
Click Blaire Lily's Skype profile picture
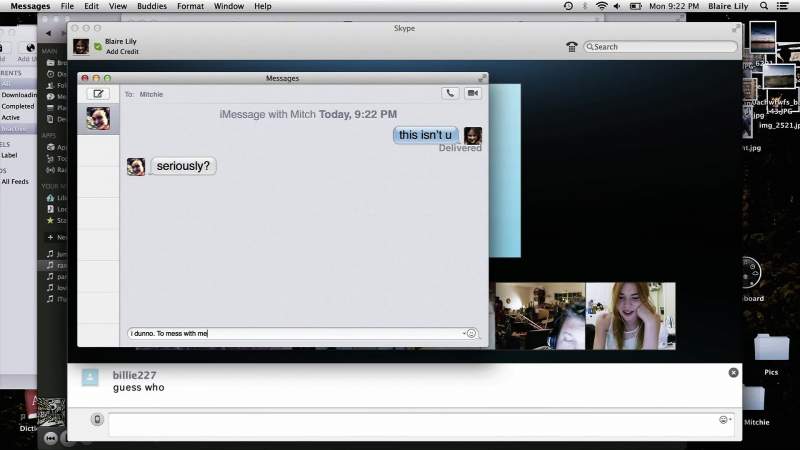[81, 46]
